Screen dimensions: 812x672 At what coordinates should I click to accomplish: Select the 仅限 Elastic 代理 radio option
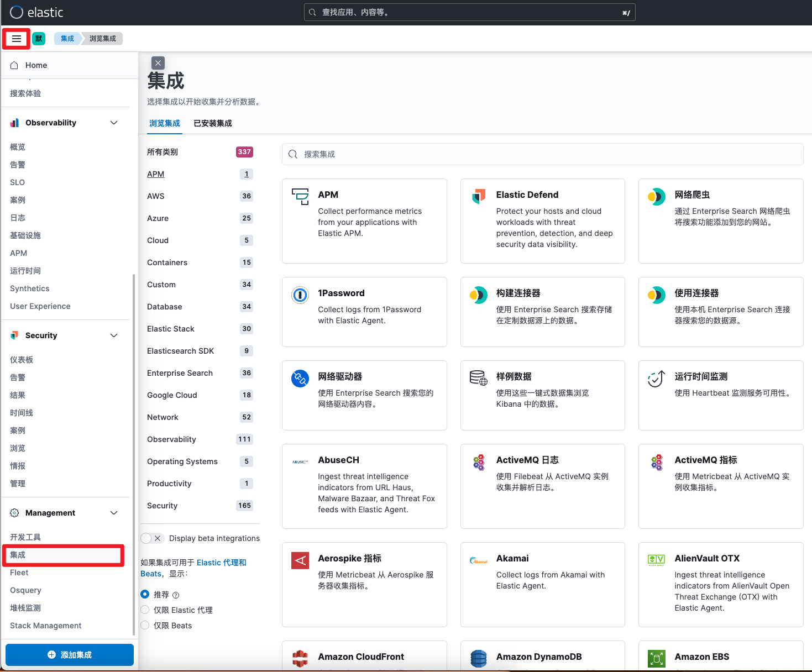point(145,610)
